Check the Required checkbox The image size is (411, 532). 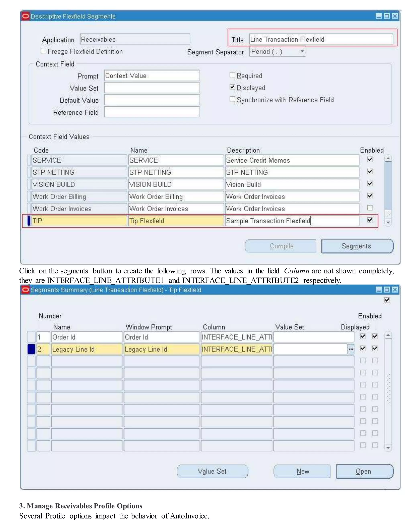click(x=232, y=75)
